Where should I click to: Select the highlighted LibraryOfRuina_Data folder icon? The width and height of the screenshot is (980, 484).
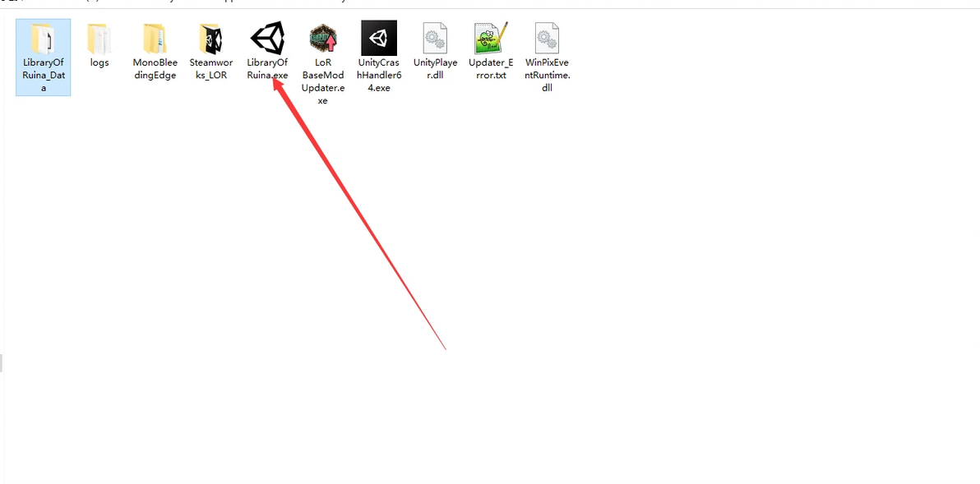tap(43, 39)
